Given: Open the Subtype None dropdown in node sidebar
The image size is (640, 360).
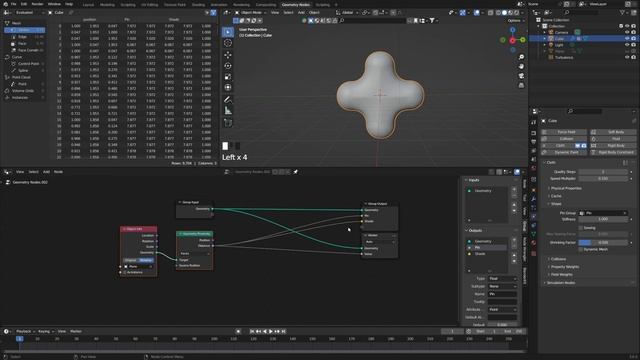Looking at the screenshot, I should [x=502, y=286].
